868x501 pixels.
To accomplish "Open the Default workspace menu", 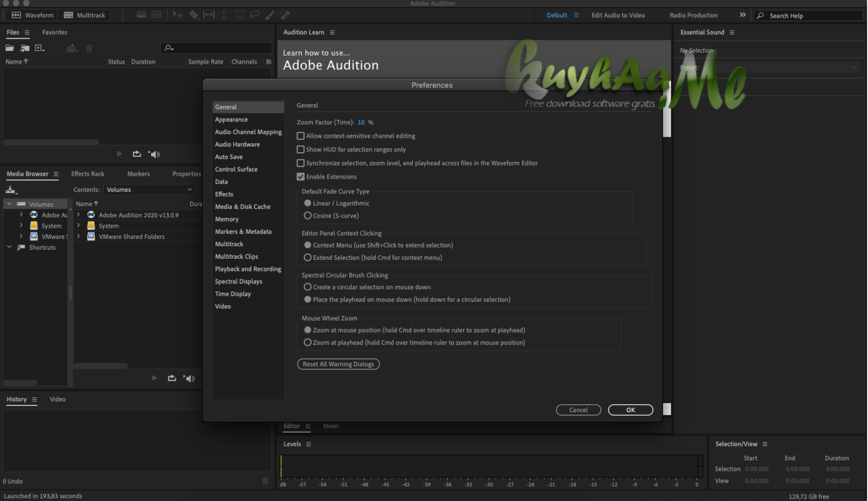I will (x=577, y=15).
